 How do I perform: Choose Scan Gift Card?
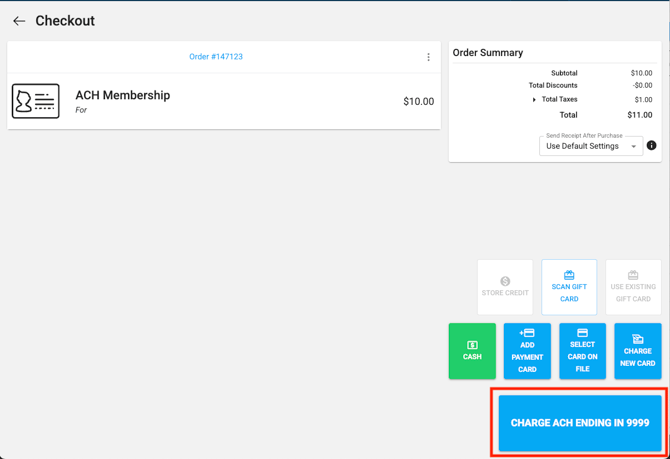tap(569, 287)
